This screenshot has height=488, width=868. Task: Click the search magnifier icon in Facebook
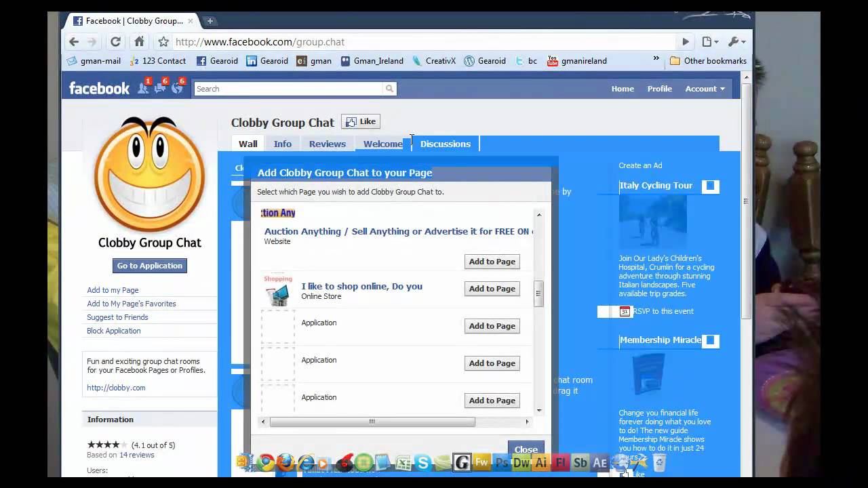(x=389, y=89)
